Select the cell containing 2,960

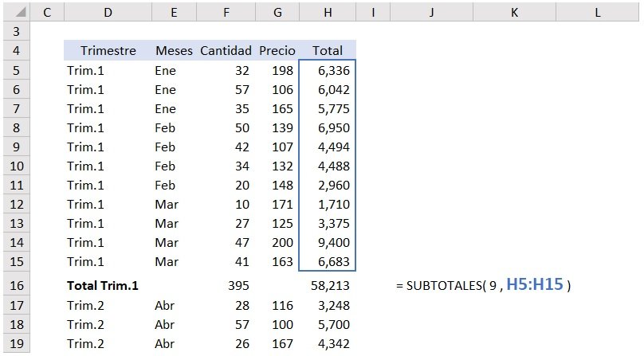coord(328,186)
